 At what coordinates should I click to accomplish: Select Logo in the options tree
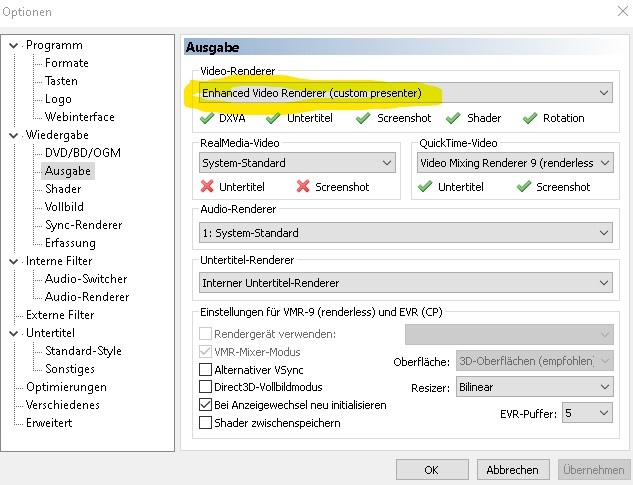(58, 99)
